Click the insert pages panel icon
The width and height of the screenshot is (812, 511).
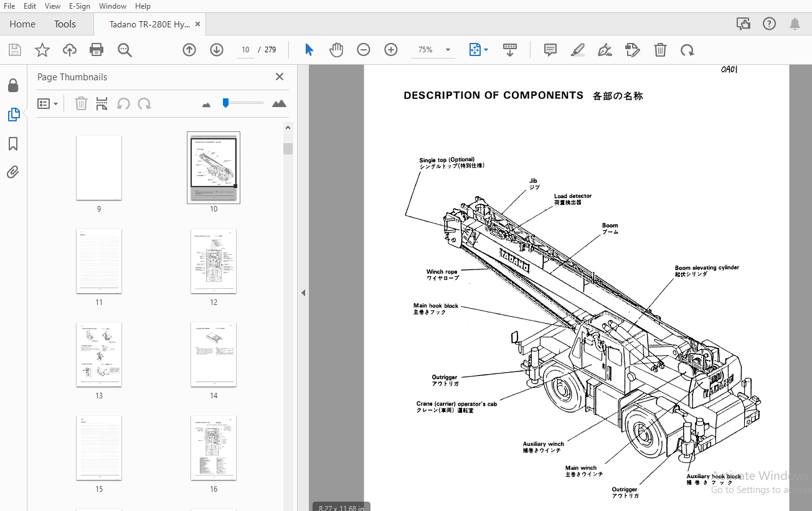(102, 103)
